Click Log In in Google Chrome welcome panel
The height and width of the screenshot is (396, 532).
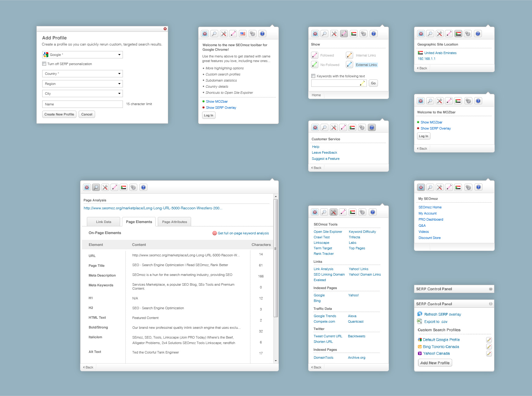(x=209, y=115)
